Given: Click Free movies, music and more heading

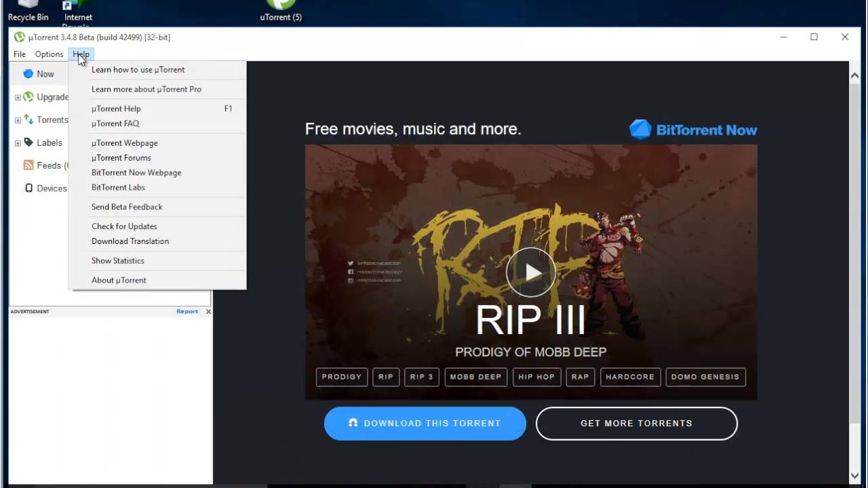Looking at the screenshot, I should tap(413, 129).
